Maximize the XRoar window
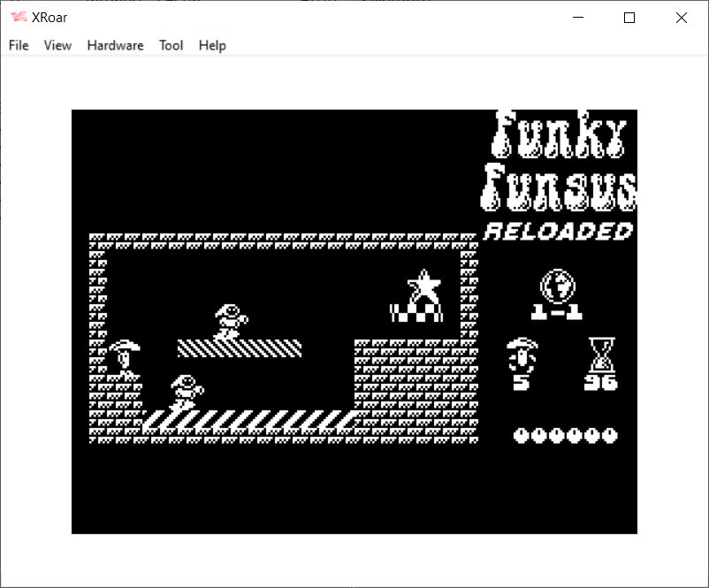Image resolution: width=709 pixels, height=588 pixels. [x=629, y=18]
